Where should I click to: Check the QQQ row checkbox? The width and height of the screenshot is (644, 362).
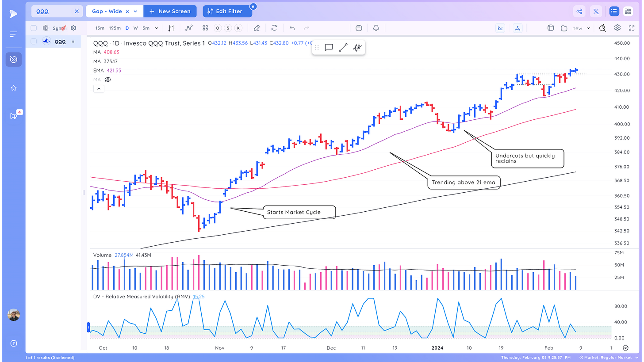coord(34,42)
